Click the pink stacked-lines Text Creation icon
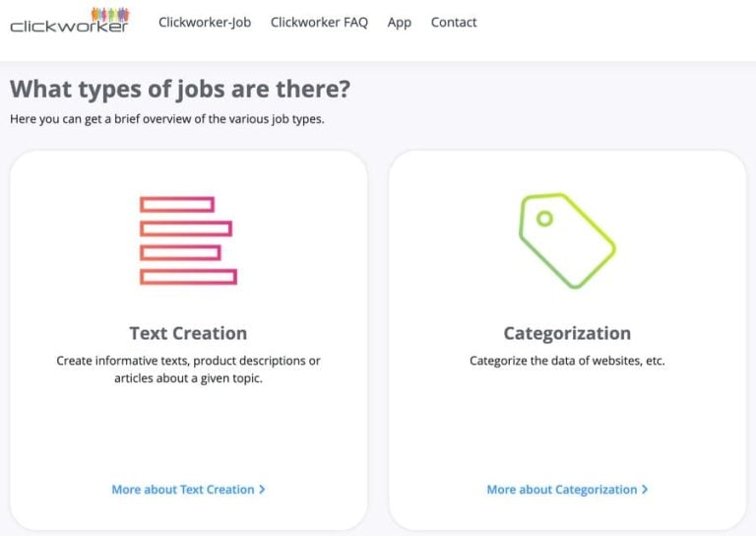This screenshot has width=756, height=536. 188,240
